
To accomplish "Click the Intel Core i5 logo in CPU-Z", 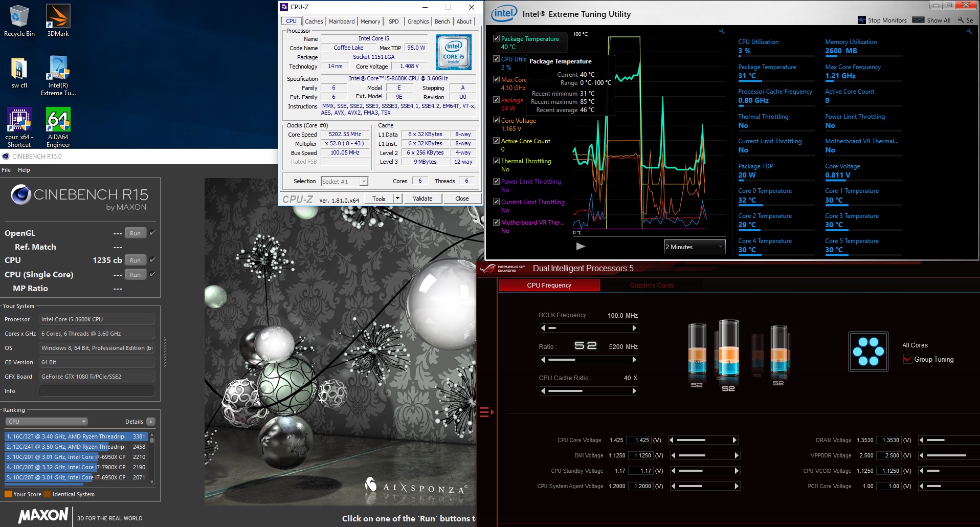I will [453, 52].
